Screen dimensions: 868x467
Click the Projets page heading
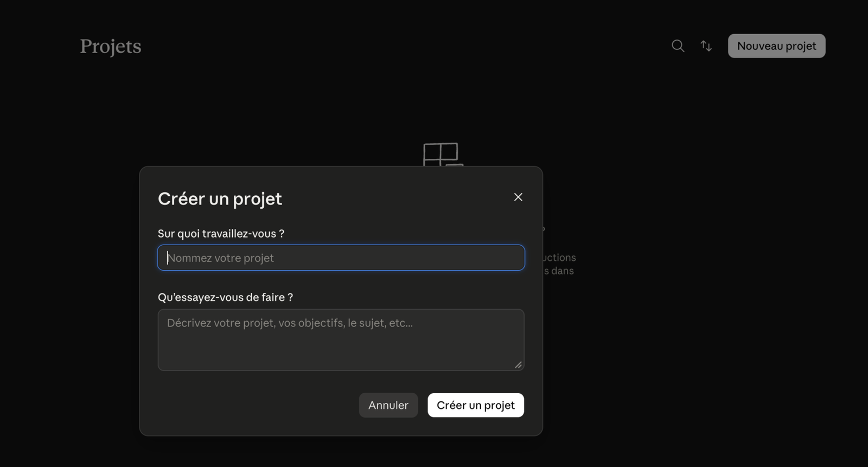(x=111, y=47)
